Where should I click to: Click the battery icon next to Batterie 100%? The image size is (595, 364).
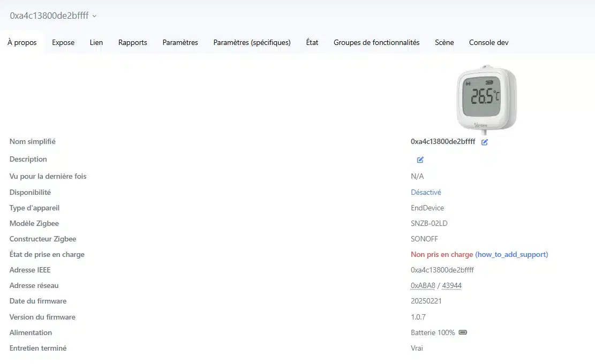463,332
